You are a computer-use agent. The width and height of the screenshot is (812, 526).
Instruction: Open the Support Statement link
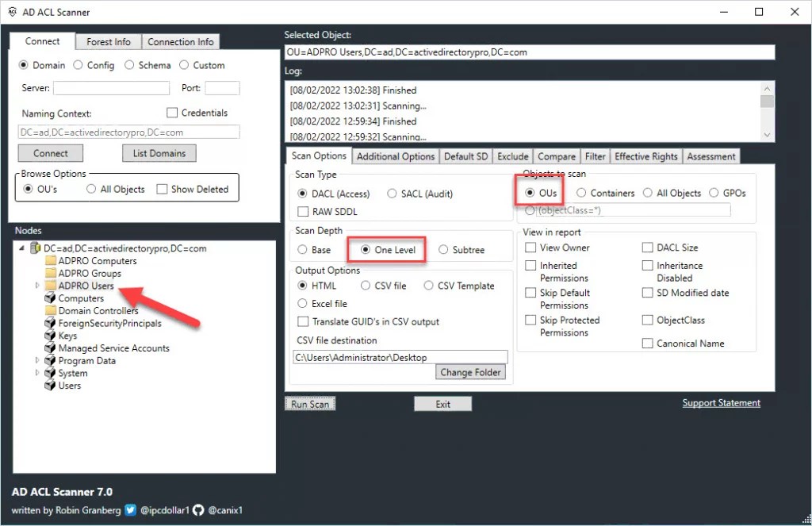(x=721, y=402)
